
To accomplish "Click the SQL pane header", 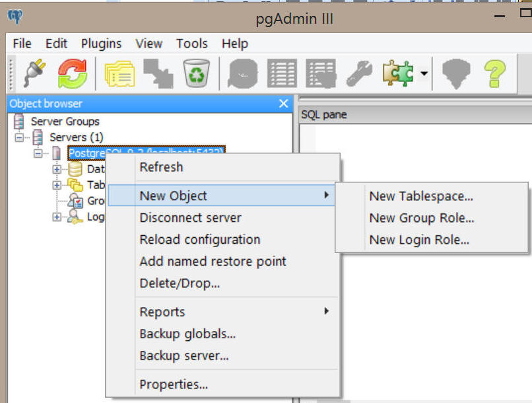I will coord(416,115).
